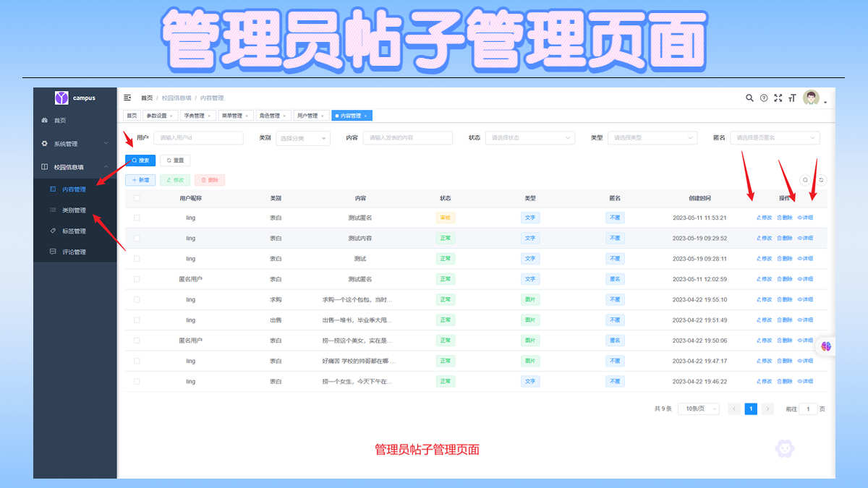868x488 pixels.
Task: Select 内容管理 in the sidebar
Action: tap(75, 189)
